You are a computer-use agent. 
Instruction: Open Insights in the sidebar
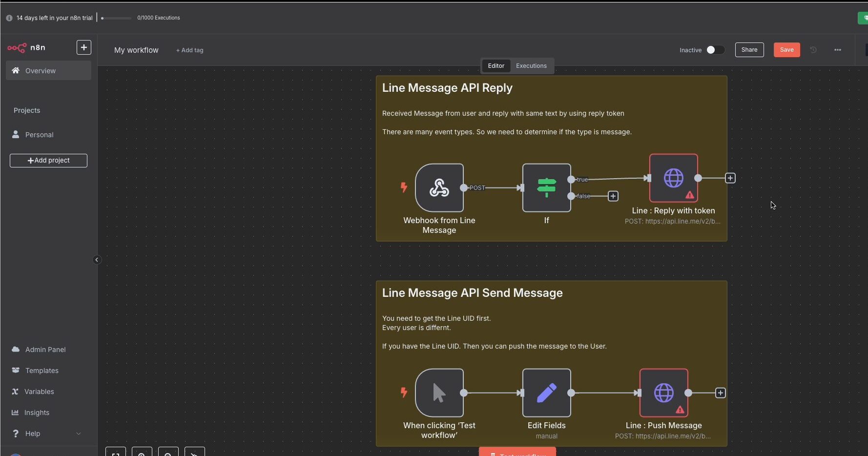pos(37,413)
